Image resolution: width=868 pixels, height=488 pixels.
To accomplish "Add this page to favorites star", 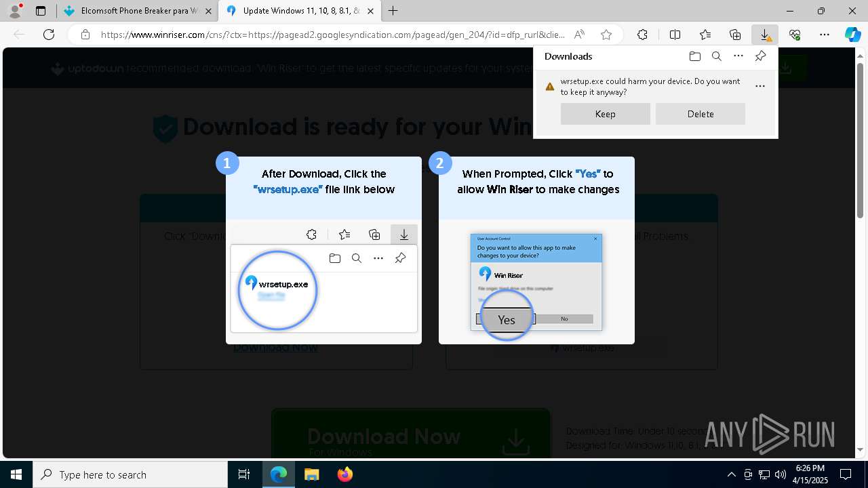I will (x=606, y=35).
